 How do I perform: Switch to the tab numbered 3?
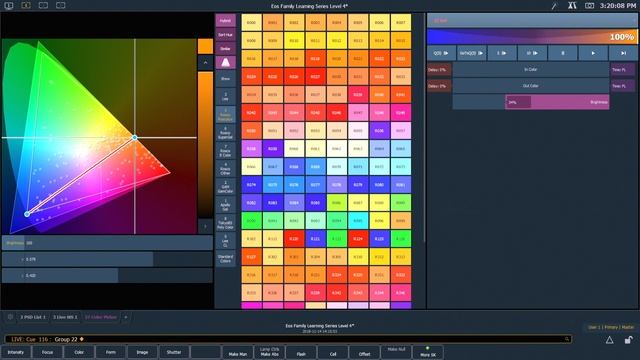click(x=65, y=317)
